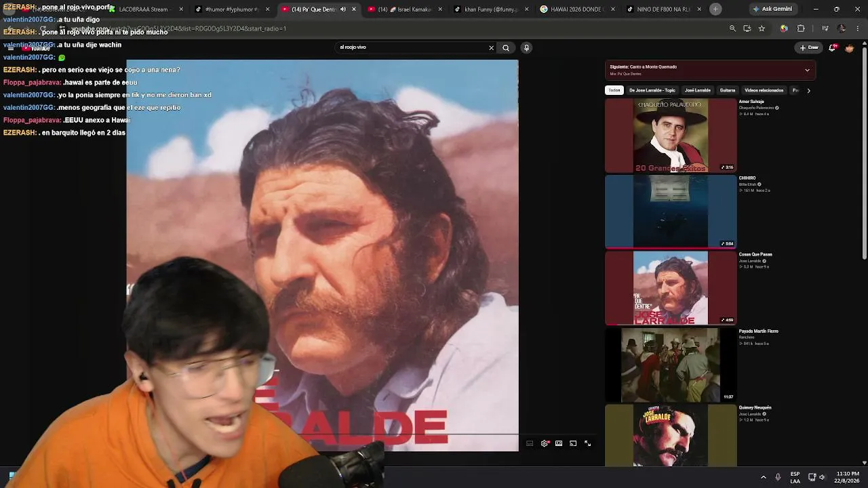This screenshot has height=488, width=868.
Task: Open the Ask Gemini panel
Action: coord(772,9)
